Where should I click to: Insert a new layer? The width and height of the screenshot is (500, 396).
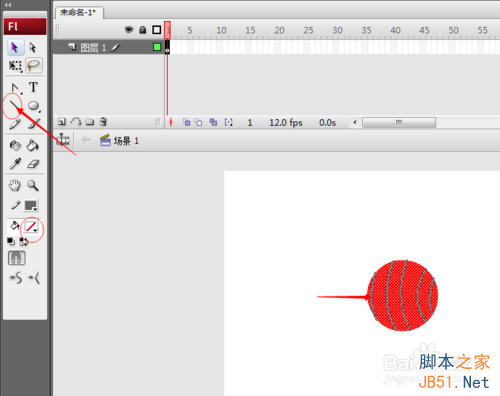(x=62, y=122)
